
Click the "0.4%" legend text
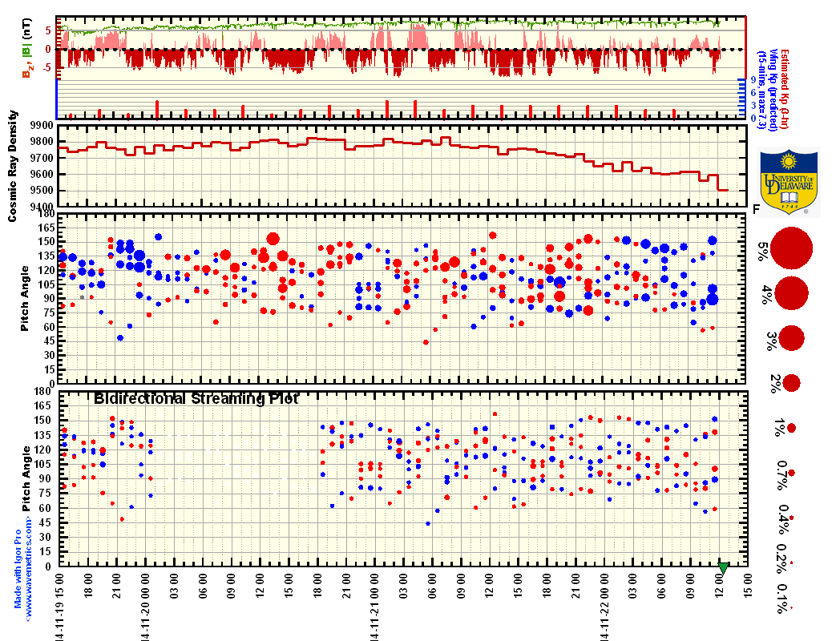click(x=782, y=519)
